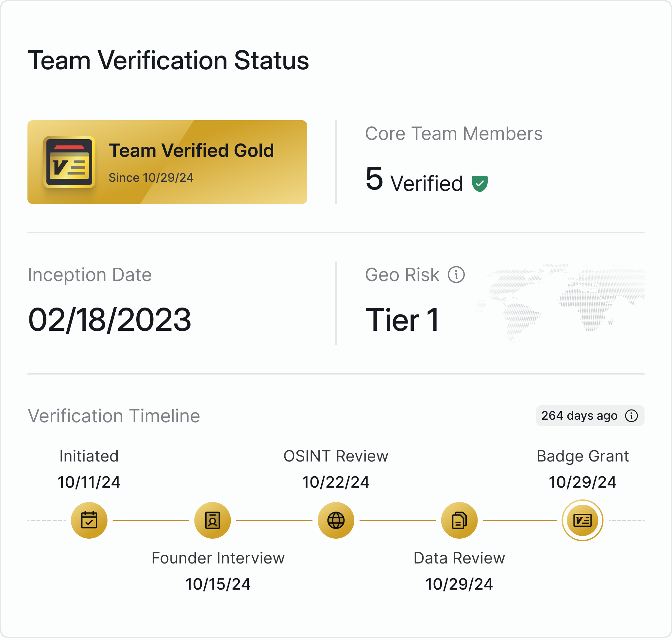Screen dimensions: 672x638
Task: Click the Data Review documents icon
Action: 460,520
